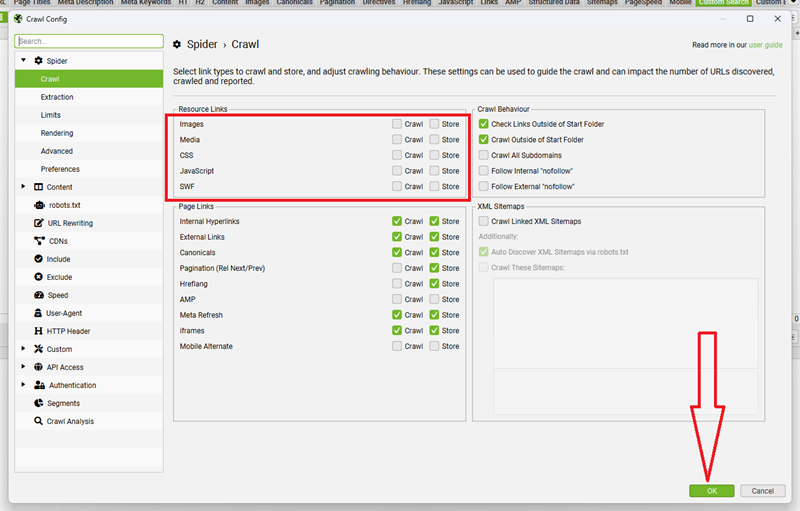Click the Exclude cross icon
Screen dimensions: 800x511
pyautogui.click(x=38, y=277)
